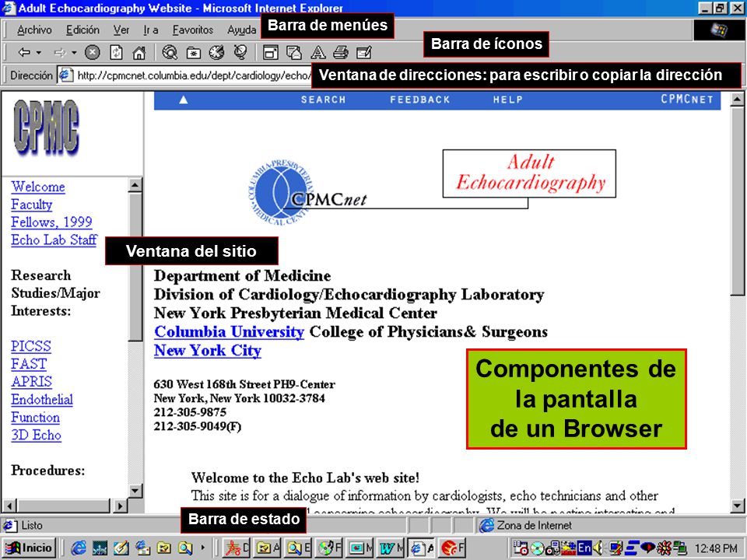
Task: Click the En language indicator in tray
Action: click(584, 548)
